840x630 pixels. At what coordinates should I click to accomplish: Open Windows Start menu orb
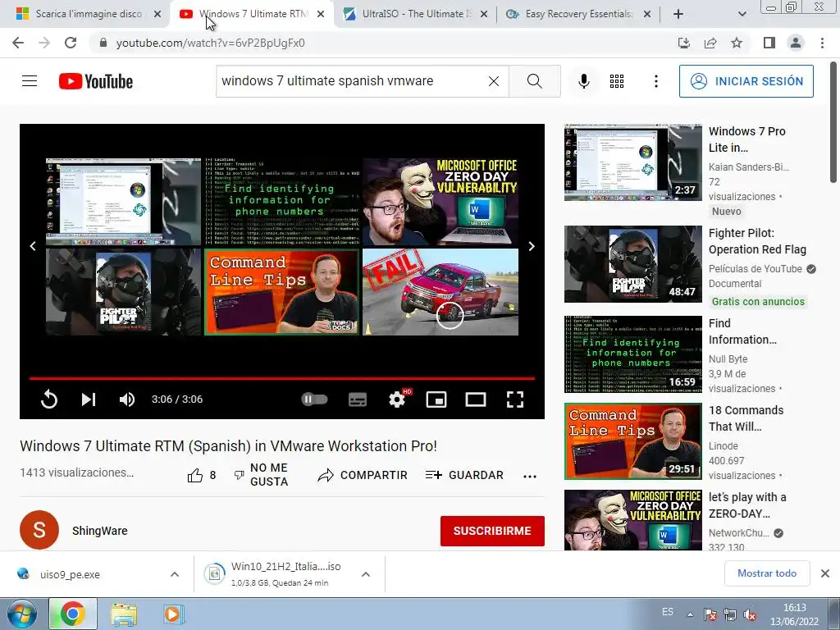pos(22,614)
